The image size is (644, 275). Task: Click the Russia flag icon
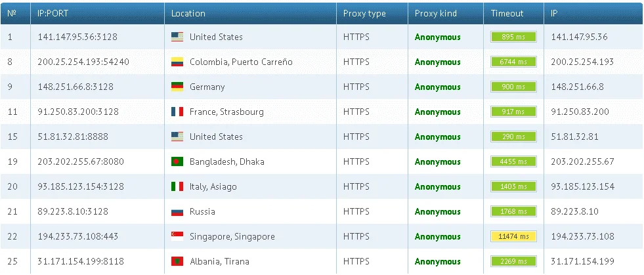pyautogui.click(x=177, y=212)
